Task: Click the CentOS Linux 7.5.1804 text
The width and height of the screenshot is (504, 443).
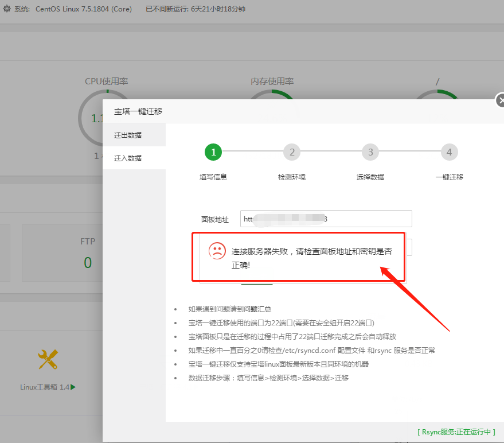Action: click(x=84, y=9)
